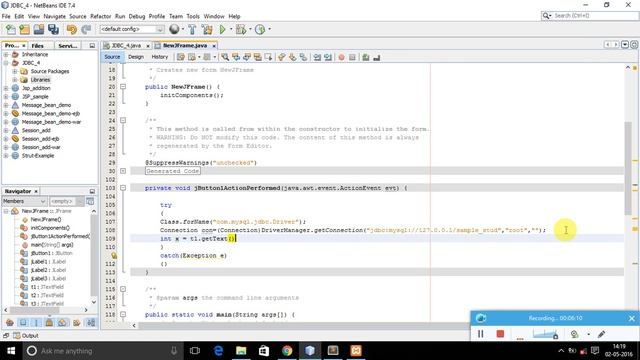Toggle Show Non-Public Members filter in Navigator

coord(49,323)
